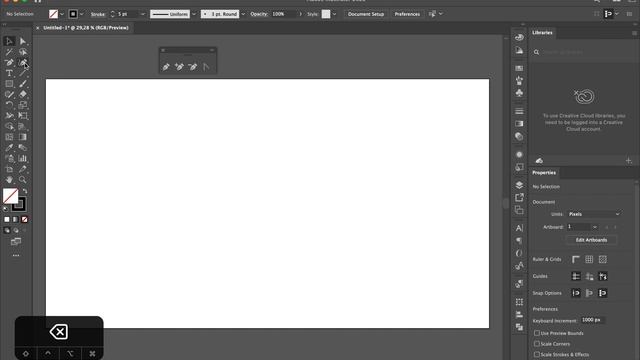The image size is (640, 360).
Task: Open the Artboard number dropdown
Action: coord(595,227)
